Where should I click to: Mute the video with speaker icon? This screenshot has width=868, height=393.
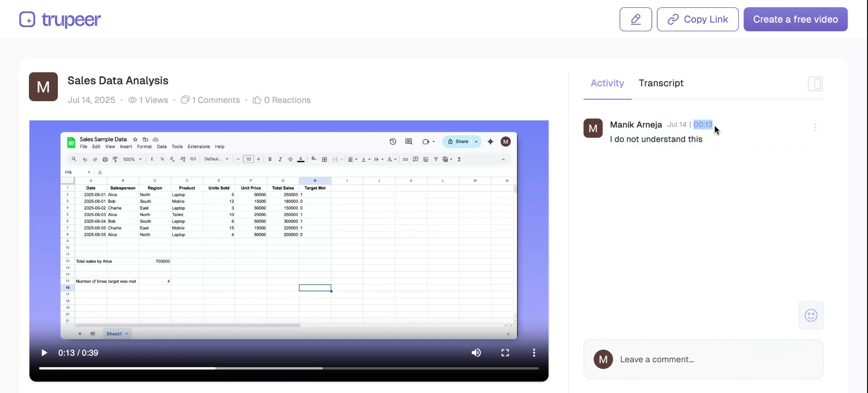[x=476, y=353]
